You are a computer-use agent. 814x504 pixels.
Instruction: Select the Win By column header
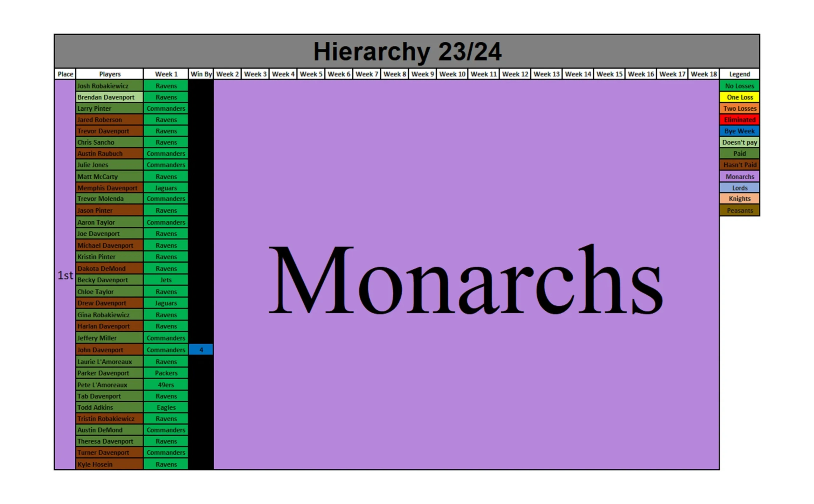[x=201, y=74]
